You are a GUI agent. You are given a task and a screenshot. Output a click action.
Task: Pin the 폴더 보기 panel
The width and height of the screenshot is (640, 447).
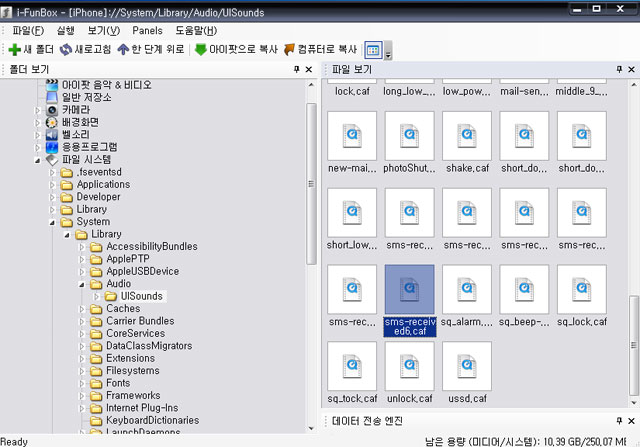[x=296, y=69]
